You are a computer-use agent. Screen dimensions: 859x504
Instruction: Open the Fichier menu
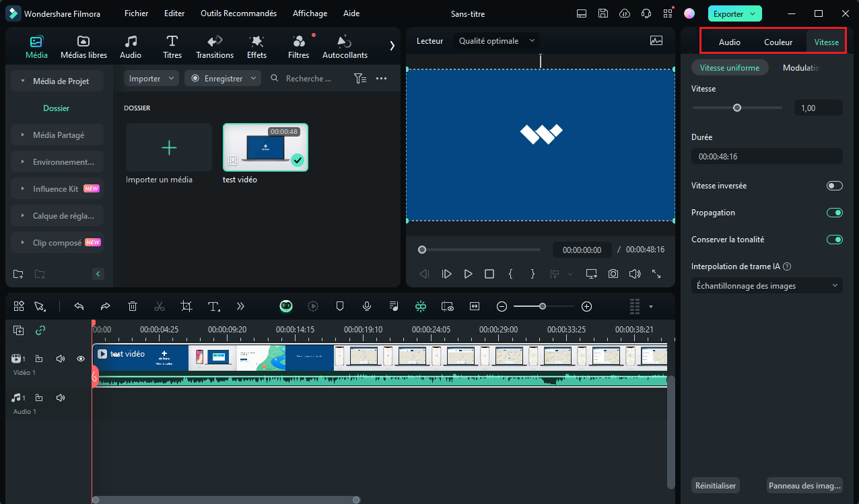click(x=137, y=13)
